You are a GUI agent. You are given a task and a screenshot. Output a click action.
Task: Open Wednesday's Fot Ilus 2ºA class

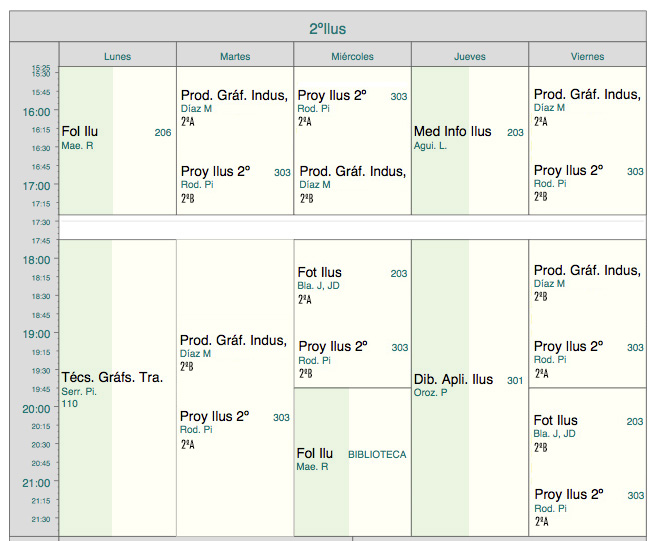(320, 272)
